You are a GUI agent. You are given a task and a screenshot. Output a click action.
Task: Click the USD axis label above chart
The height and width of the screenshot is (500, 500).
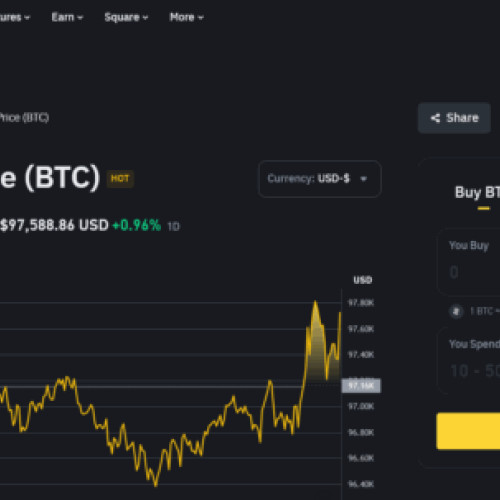tap(363, 280)
